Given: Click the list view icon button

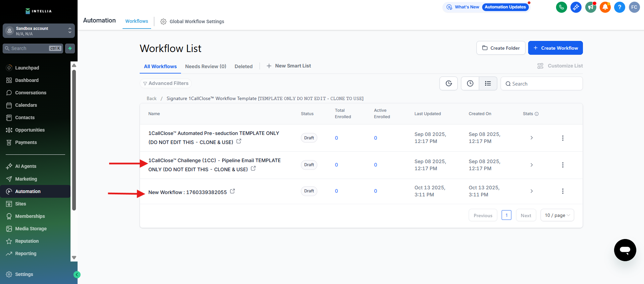Looking at the screenshot, I should point(488,84).
